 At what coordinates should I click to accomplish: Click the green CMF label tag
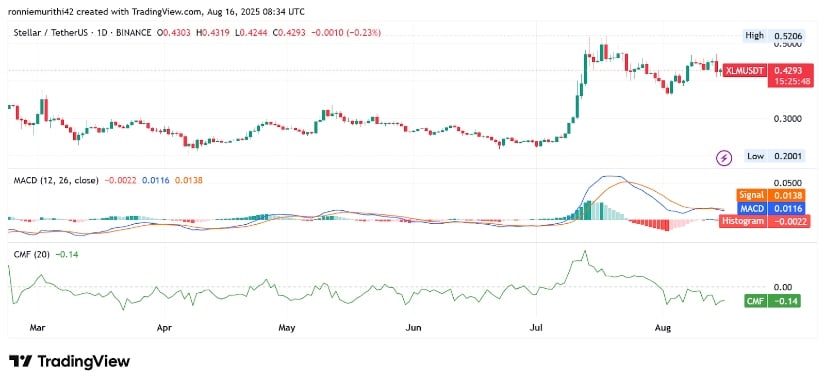755,301
